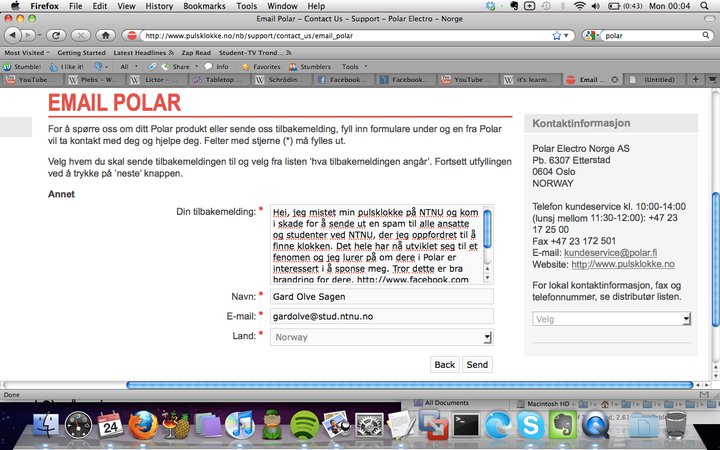Open StumbleUpon Stumblers
720x450 pixels.
[310, 67]
